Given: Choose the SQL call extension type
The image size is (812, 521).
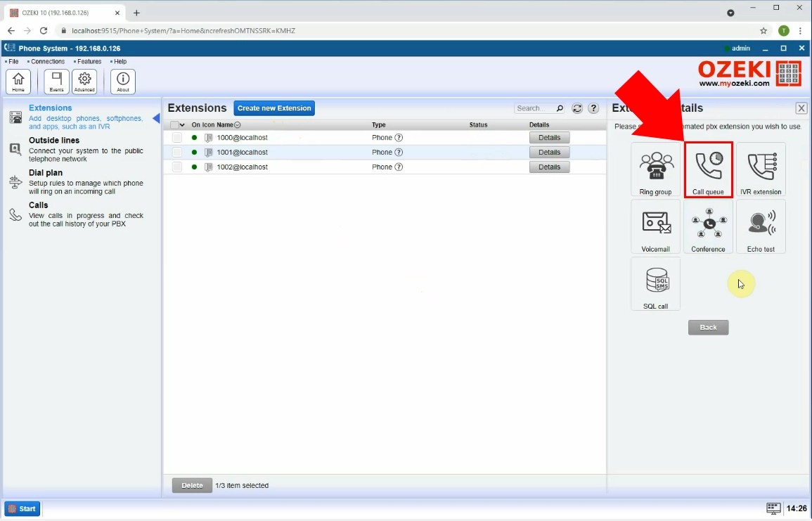Looking at the screenshot, I should coord(655,284).
